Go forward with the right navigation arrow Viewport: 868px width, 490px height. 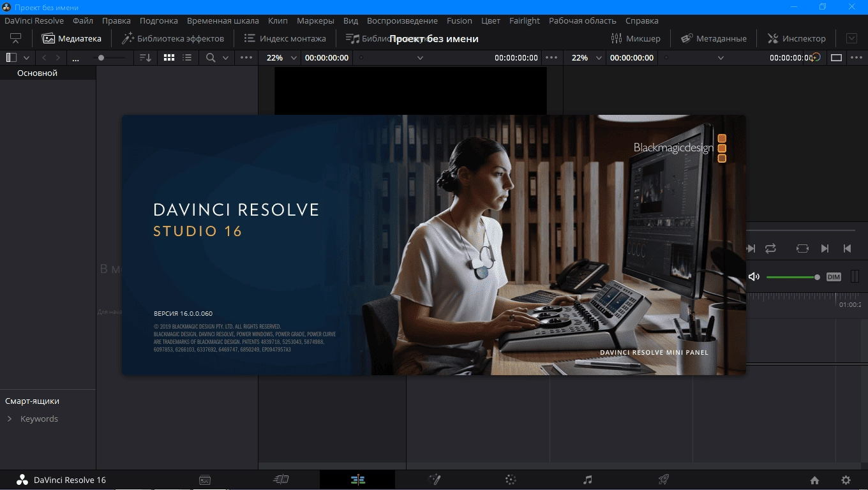click(x=58, y=57)
